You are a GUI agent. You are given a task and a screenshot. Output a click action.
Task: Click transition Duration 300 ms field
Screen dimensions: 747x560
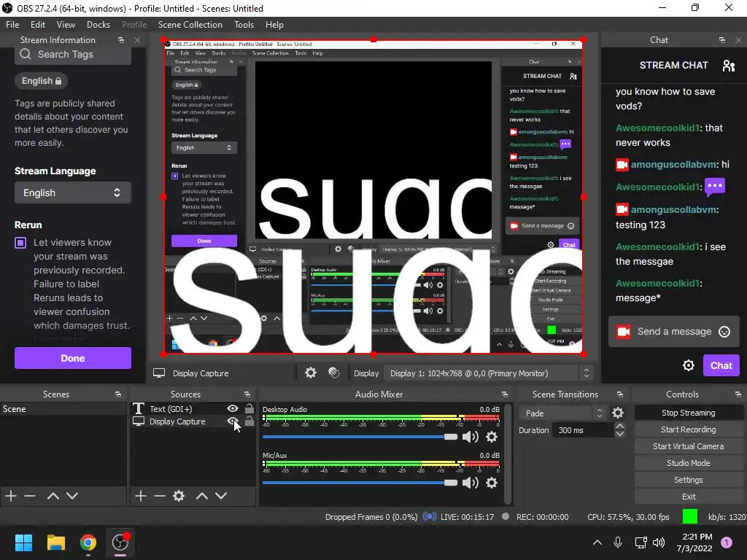[583, 430]
